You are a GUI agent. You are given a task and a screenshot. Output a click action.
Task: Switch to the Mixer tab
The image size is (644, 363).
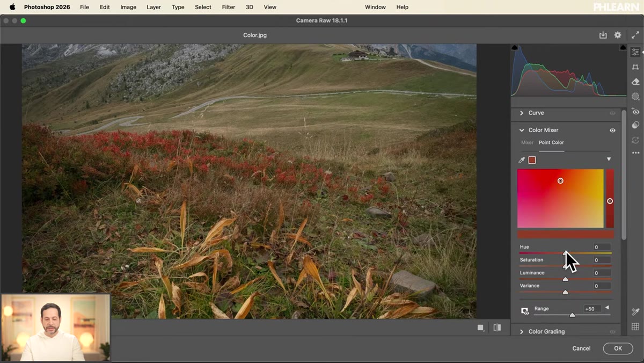(527, 142)
